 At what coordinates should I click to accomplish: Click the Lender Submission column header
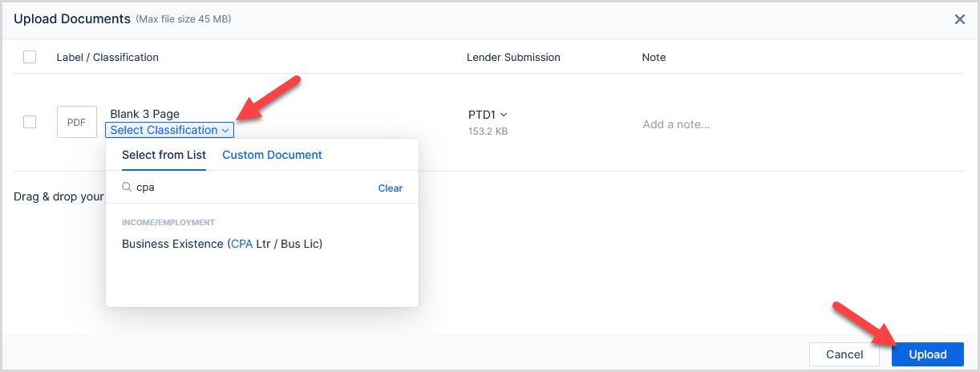click(x=513, y=57)
